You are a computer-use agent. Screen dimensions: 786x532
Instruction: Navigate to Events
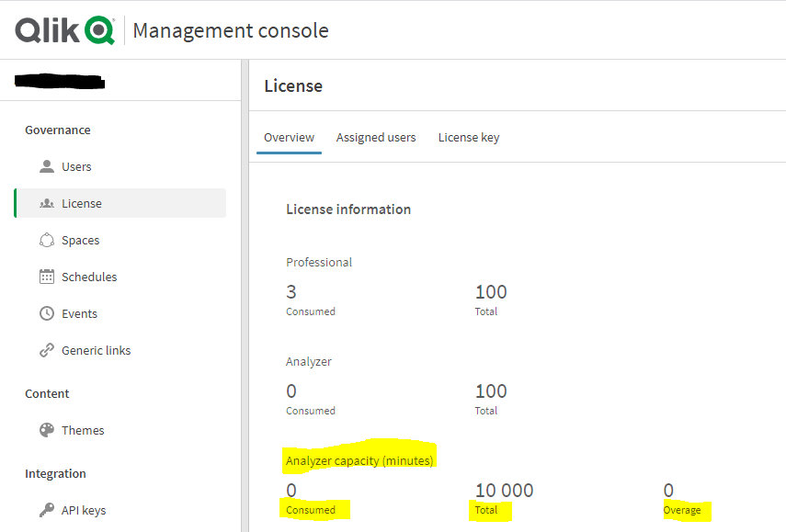pyautogui.click(x=79, y=313)
